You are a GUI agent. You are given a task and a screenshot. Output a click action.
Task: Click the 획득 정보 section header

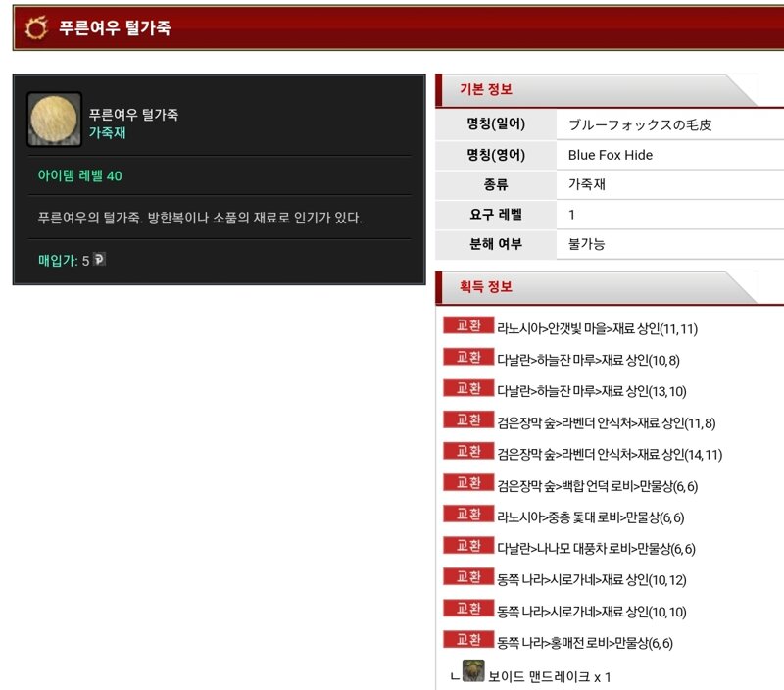[x=595, y=287]
